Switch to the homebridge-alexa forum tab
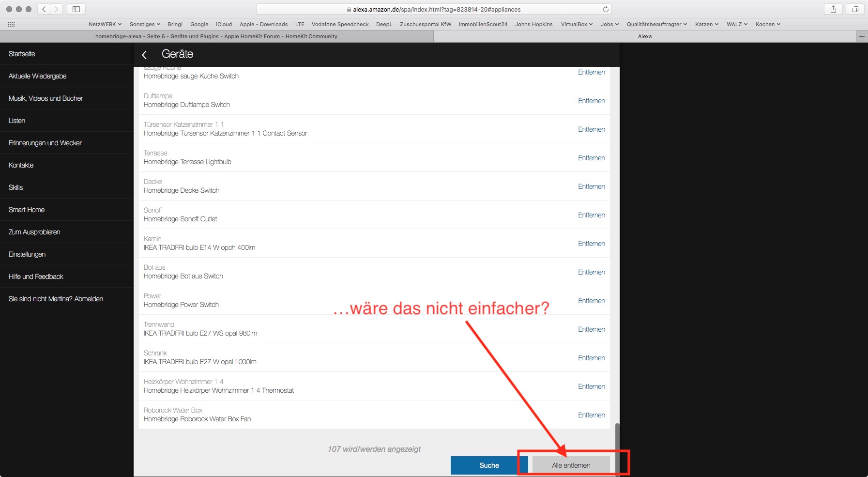Viewport: 868px width, 477px height. coord(216,36)
